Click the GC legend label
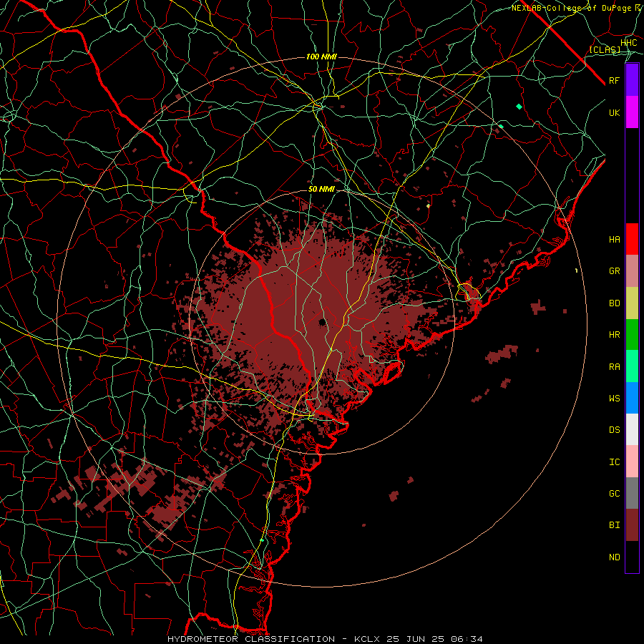644x644 pixels. pyautogui.click(x=614, y=494)
